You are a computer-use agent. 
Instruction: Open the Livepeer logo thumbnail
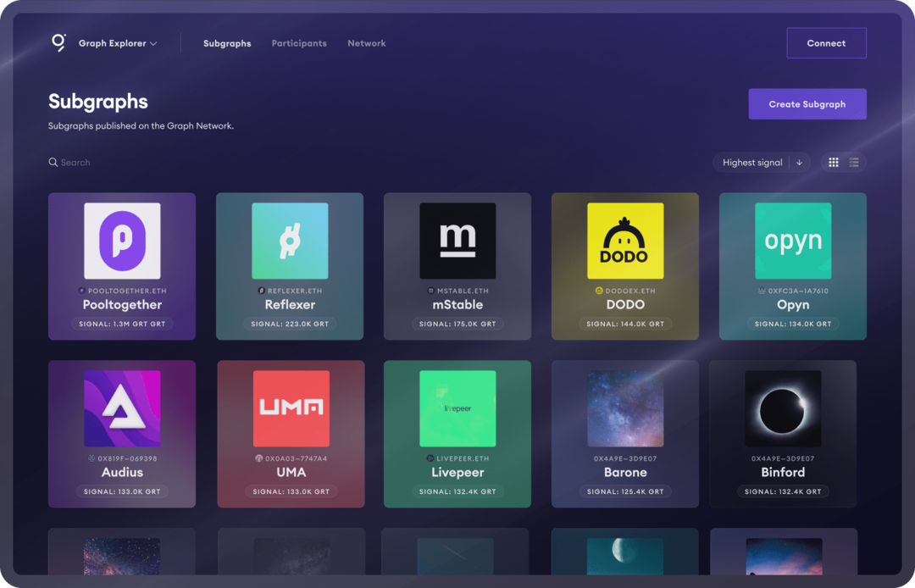tap(457, 408)
